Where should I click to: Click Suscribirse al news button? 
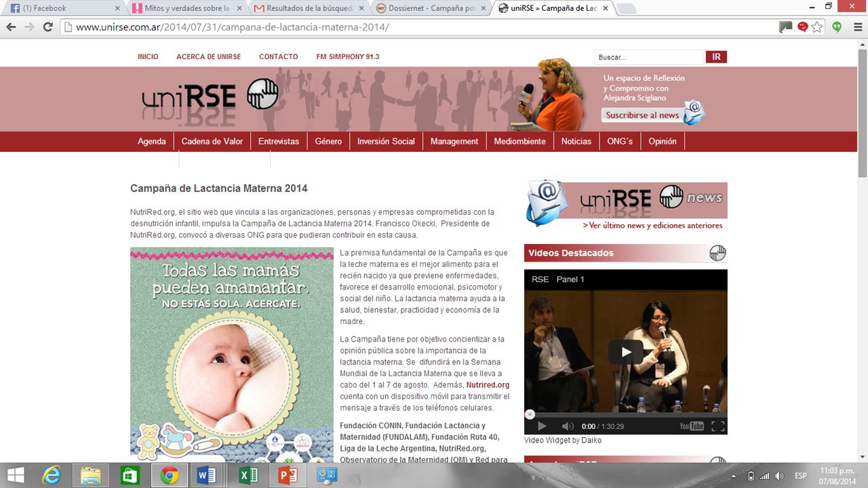[x=642, y=115]
